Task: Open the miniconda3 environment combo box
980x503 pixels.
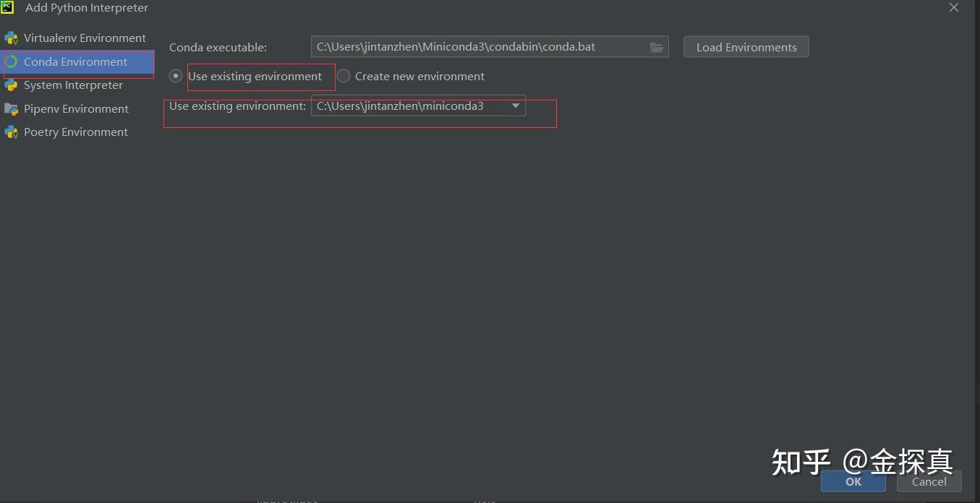Action: (x=417, y=106)
